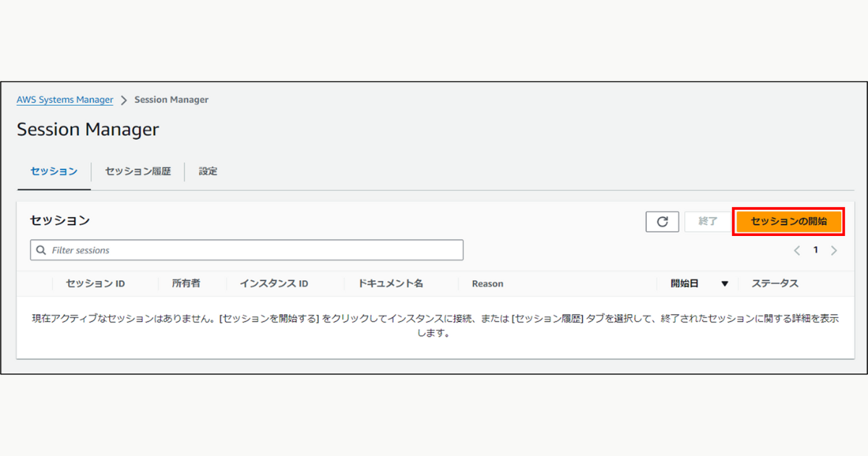Screen dimensions: 868x456
Task: Click inside the Filter sessions search field
Action: (246, 250)
